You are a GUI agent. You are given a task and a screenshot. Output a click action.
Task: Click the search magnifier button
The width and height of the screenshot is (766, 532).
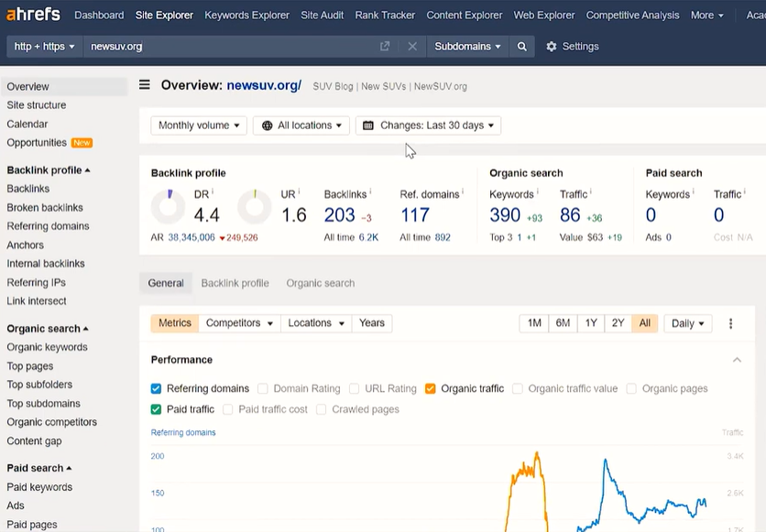tap(522, 47)
